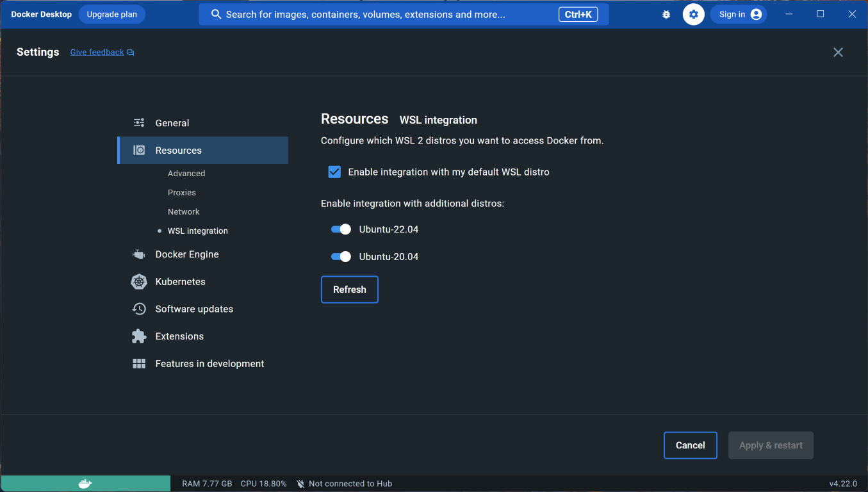
Task: Click the Docker Engine icon in sidebar
Action: pos(139,254)
